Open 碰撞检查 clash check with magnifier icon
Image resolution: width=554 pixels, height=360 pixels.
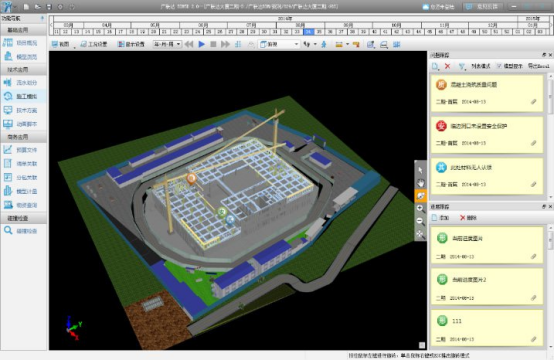(23, 231)
